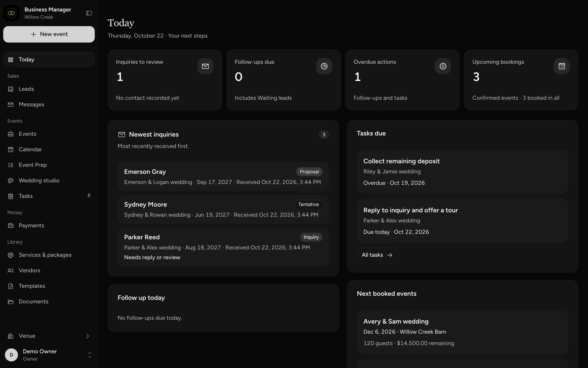Click the Payments card icon

11,225
